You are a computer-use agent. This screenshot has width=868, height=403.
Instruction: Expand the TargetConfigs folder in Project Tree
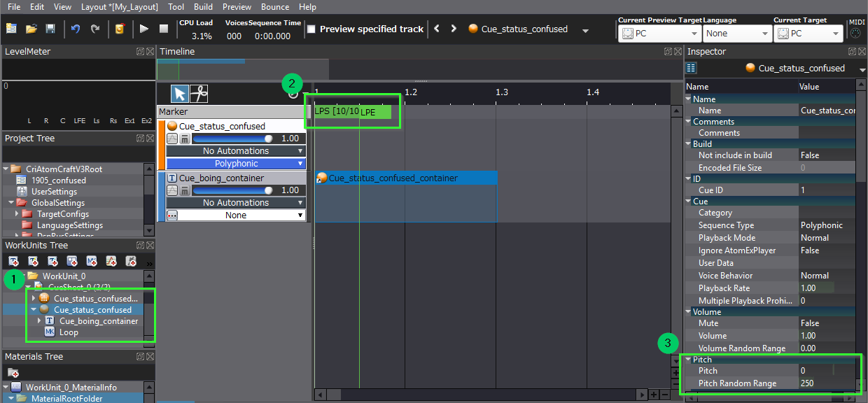(x=17, y=214)
